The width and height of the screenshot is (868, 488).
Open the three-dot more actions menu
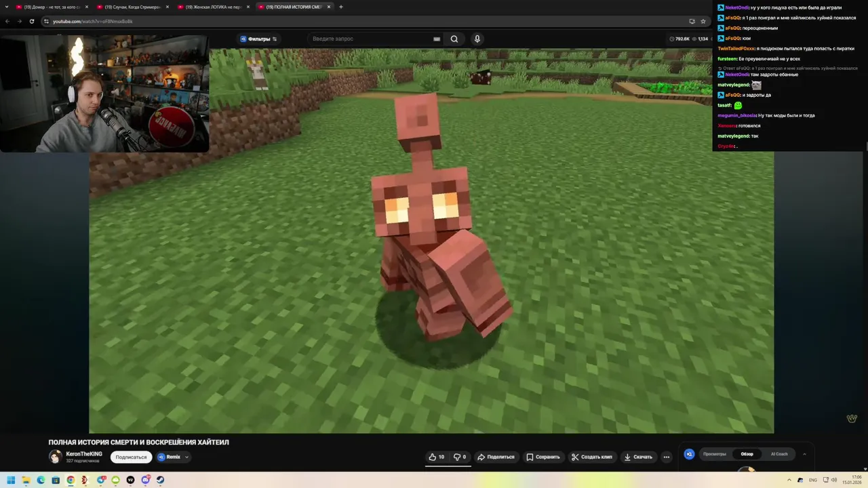click(x=666, y=457)
